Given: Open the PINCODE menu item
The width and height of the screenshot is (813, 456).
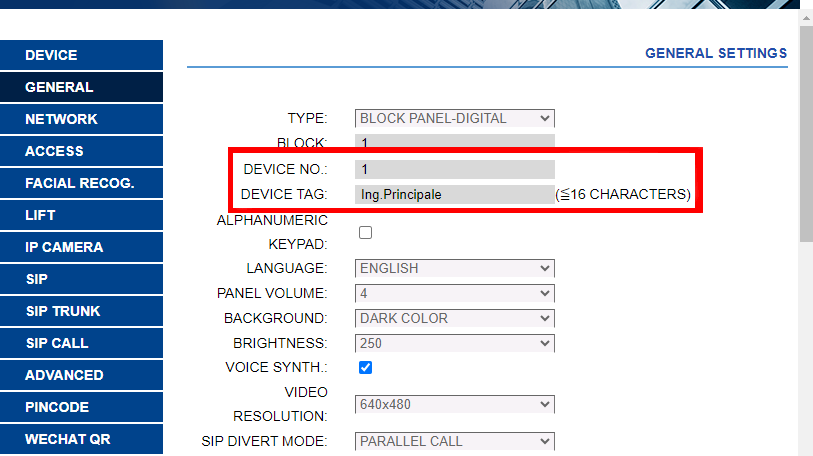Looking at the screenshot, I should pos(82,407).
